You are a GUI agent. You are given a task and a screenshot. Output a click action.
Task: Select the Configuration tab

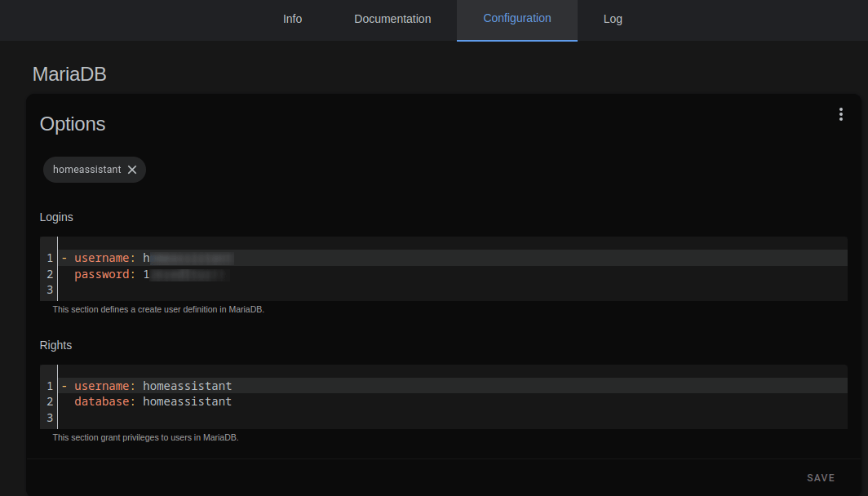click(517, 20)
